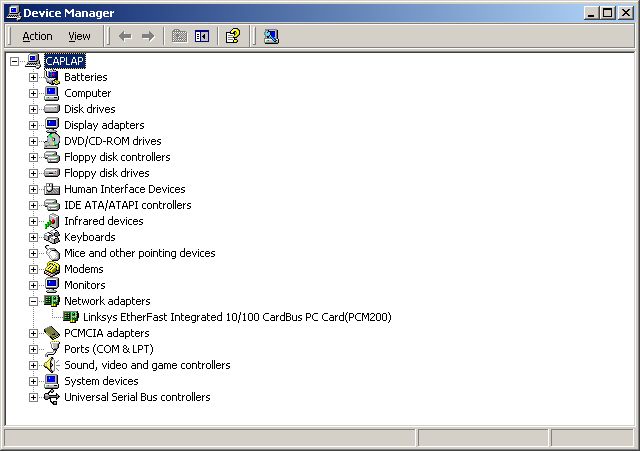Expand the Batteries node
The image size is (640, 451).
33,77
